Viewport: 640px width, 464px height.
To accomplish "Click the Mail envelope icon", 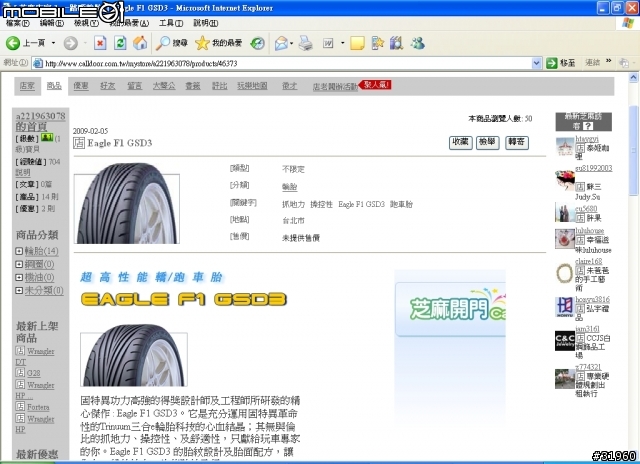I will [x=281, y=43].
